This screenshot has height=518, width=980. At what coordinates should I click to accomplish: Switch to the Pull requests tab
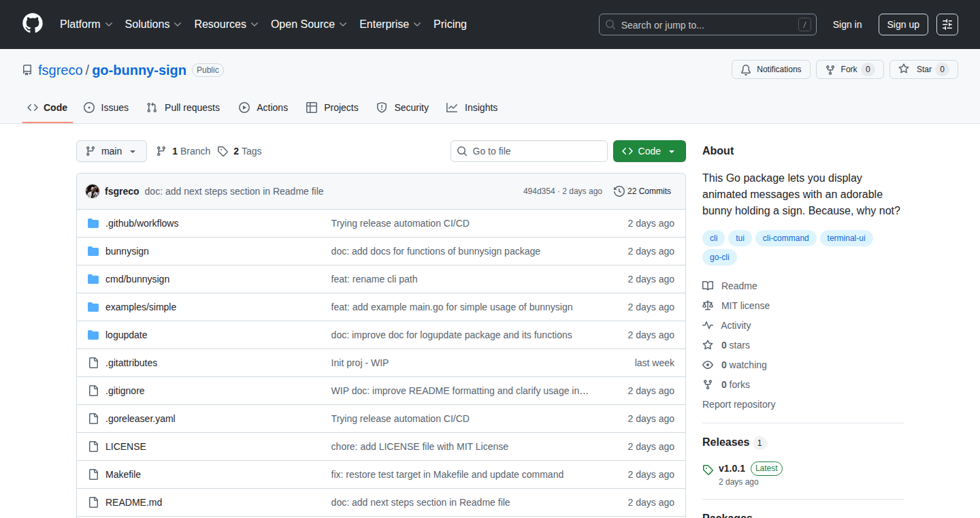coord(183,108)
